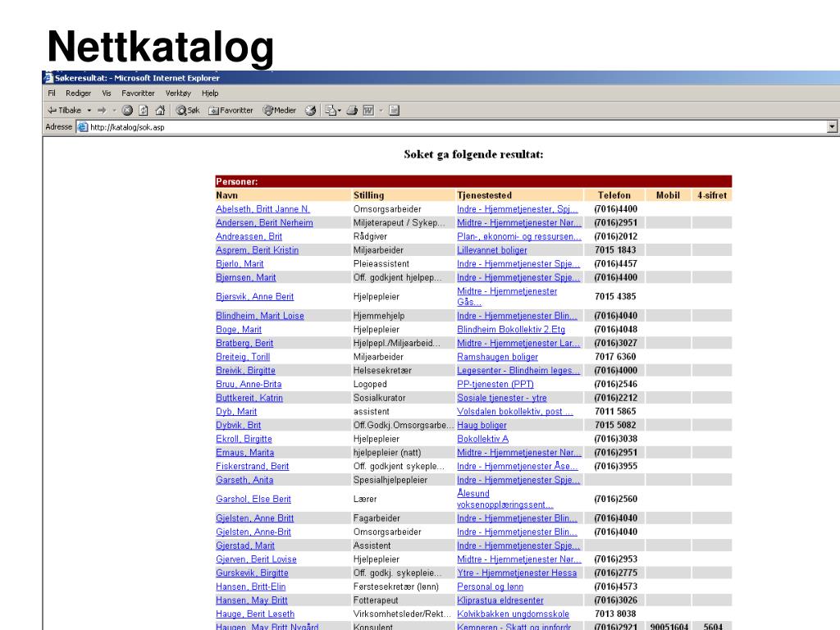Click the Internet Explorer title bar icon
Image resolution: width=840 pixels, height=630 pixels.
pyautogui.click(x=48, y=78)
